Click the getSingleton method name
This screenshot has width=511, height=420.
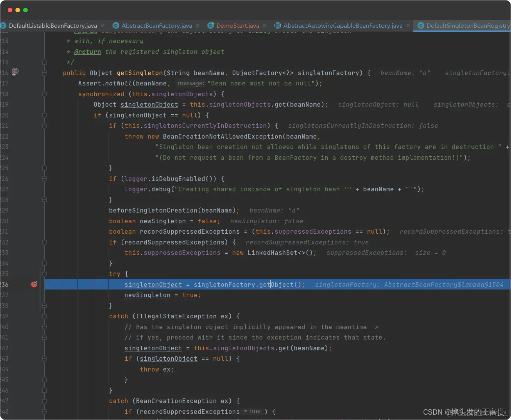140,73
